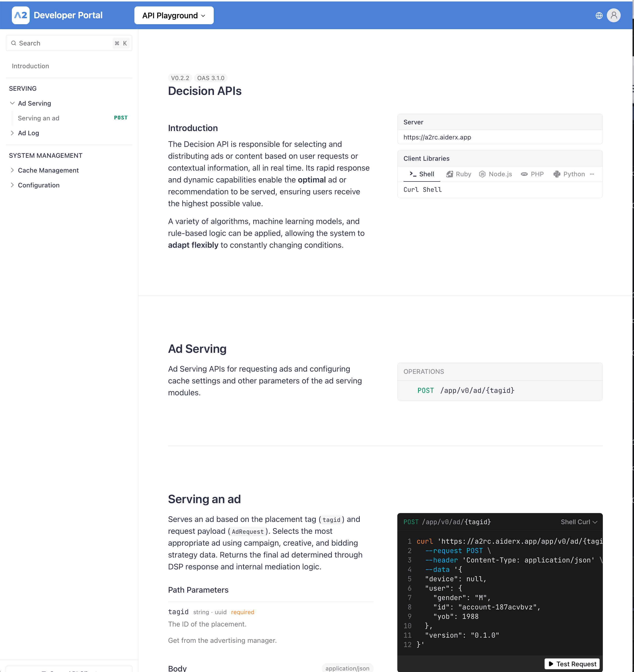Select the Ruby client library icon

[x=449, y=174]
